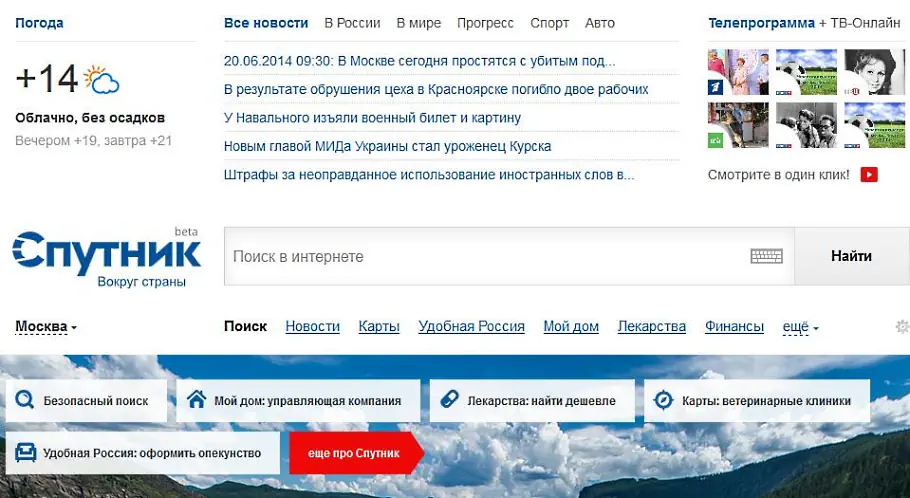Expand the ещё menu dropdown

coord(800,327)
